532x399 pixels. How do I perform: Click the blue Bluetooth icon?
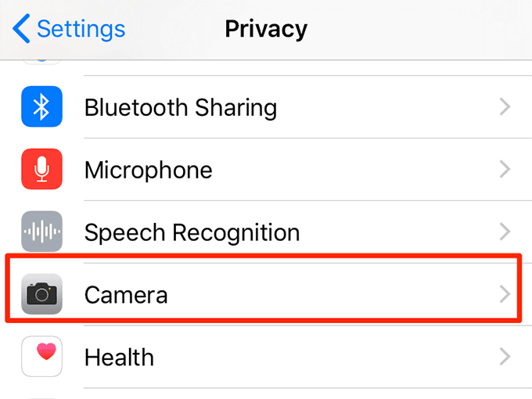pos(41,107)
